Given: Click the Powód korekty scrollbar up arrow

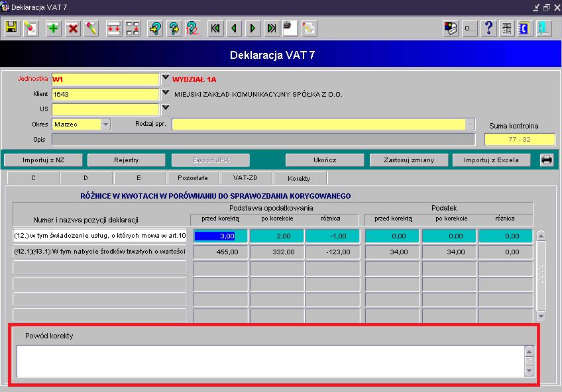Looking at the screenshot, I should pyautogui.click(x=529, y=351).
